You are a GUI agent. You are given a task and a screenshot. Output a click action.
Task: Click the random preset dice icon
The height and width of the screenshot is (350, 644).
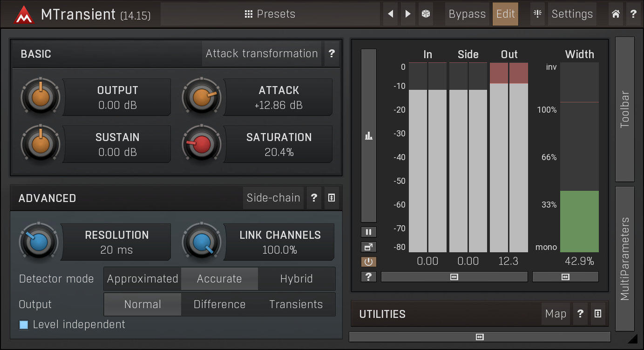click(x=425, y=14)
